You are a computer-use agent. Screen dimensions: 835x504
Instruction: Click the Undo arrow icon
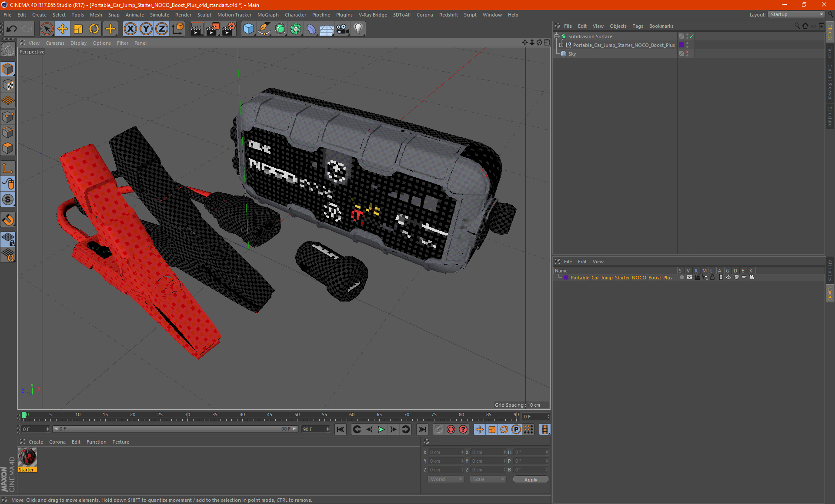pyautogui.click(x=12, y=29)
